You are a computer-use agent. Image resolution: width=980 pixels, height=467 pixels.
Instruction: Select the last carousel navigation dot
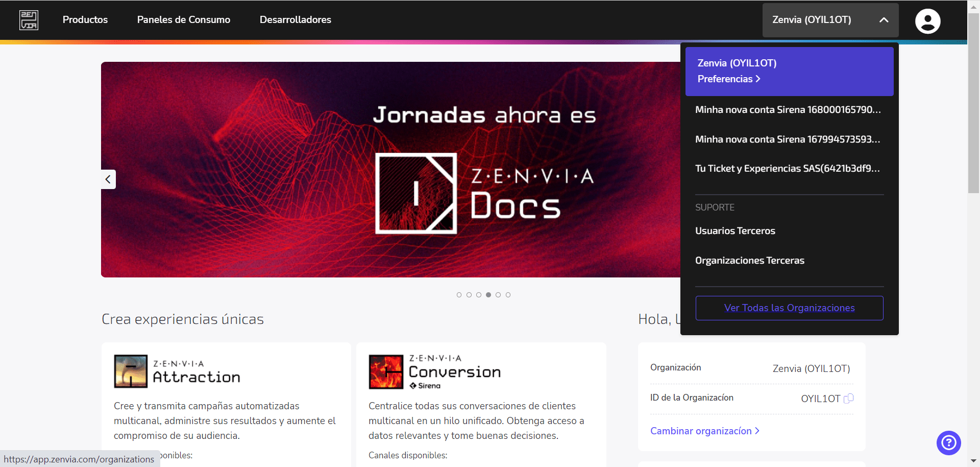pos(508,294)
